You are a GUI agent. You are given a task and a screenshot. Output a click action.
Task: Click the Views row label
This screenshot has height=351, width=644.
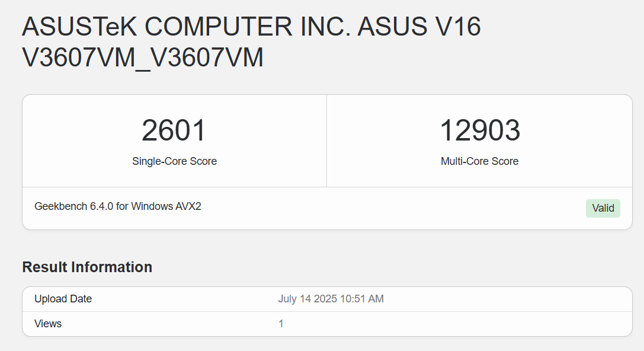click(x=48, y=324)
